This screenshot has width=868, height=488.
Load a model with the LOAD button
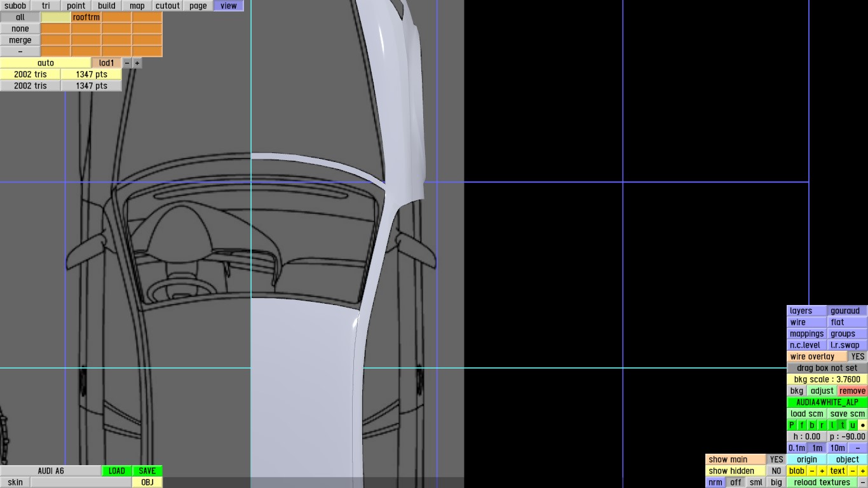pyautogui.click(x=117, y=471)
